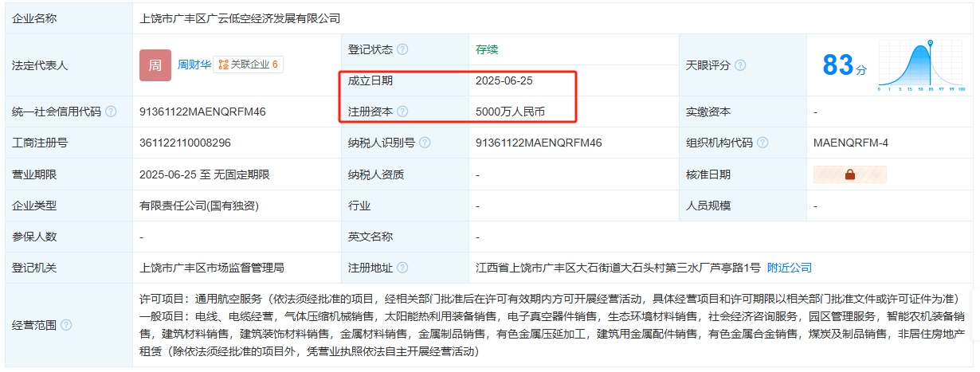Image resolution: width=980 pixels, height=372 pixels.
Task: Click the help icon beside 组织机构代码
Action: click(762, 143)
